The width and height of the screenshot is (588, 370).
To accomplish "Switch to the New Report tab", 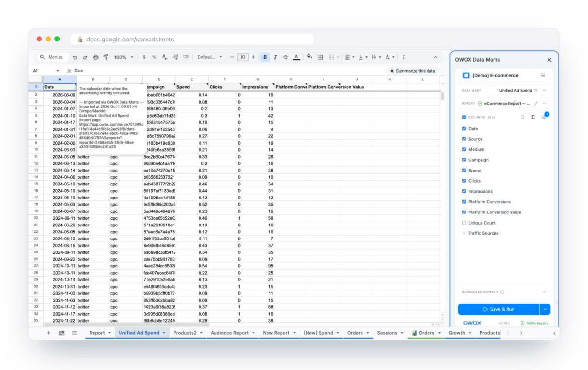I will click(279, 333).
